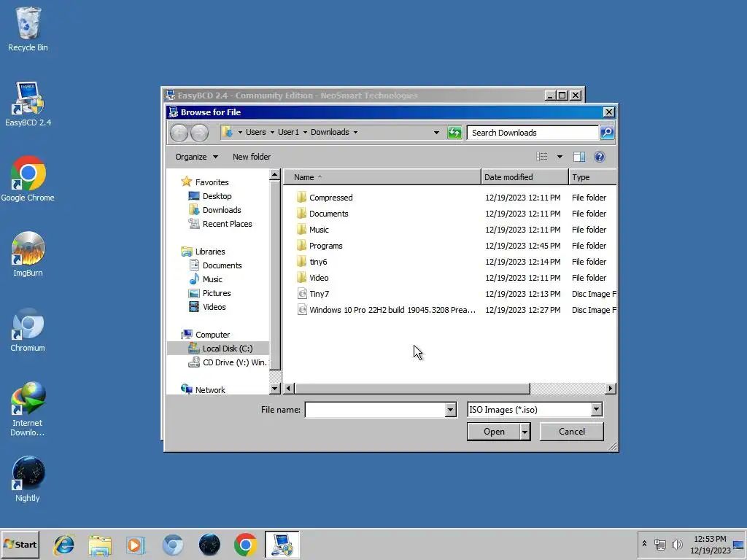
Task: Click the Cancel button
Action: [572, 432]
